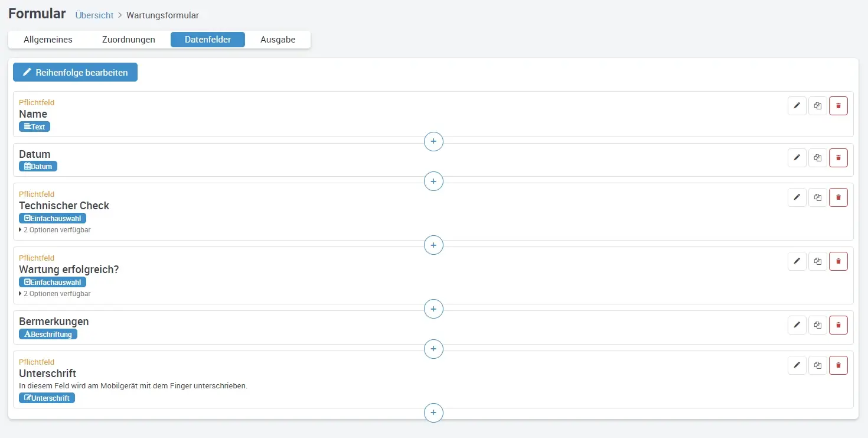Click the Einfachauswahl badge under Technischer Check
The width and height of the screenshot is (868, 438).
pos(53,218)
